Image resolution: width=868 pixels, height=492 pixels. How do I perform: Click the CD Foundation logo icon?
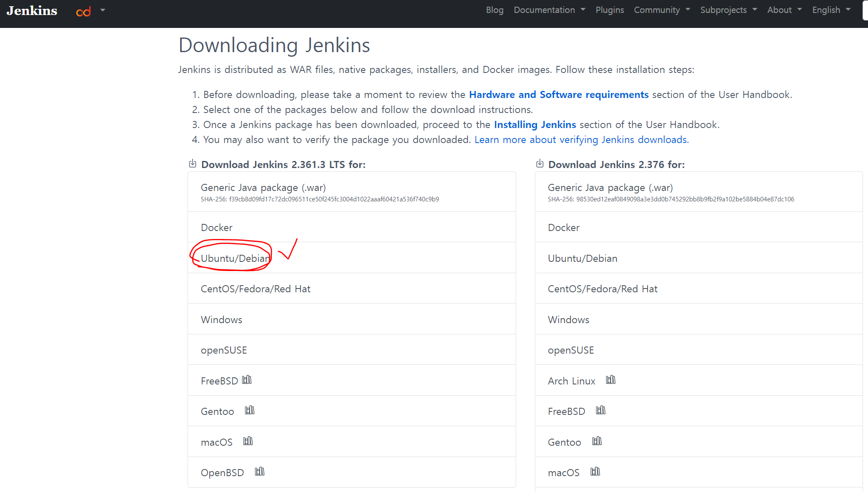83,12
